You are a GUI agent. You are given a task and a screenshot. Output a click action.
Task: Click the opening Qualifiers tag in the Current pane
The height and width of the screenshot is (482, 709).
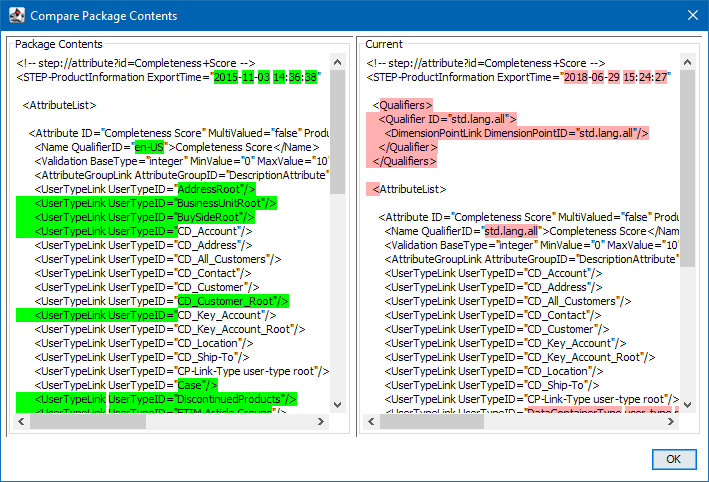click(x=402, y=105)
